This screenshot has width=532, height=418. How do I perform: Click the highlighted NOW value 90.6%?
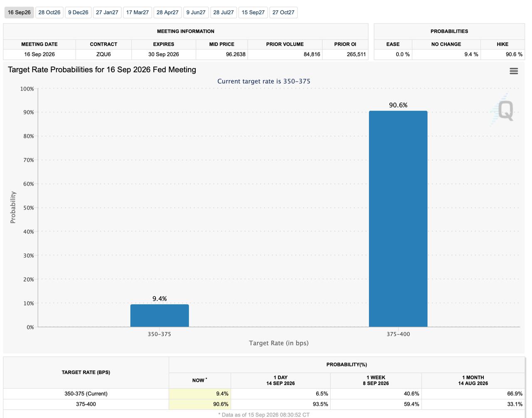click(x=200, y=404)
